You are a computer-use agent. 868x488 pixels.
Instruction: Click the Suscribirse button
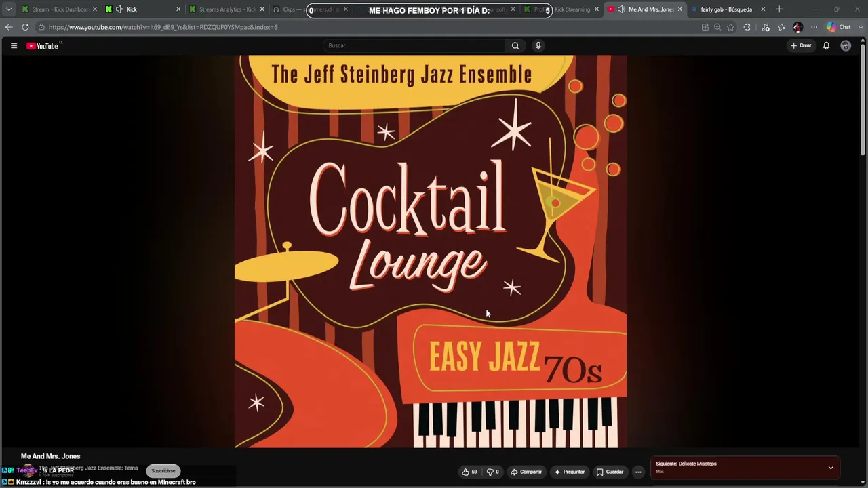tap(163, 470)
